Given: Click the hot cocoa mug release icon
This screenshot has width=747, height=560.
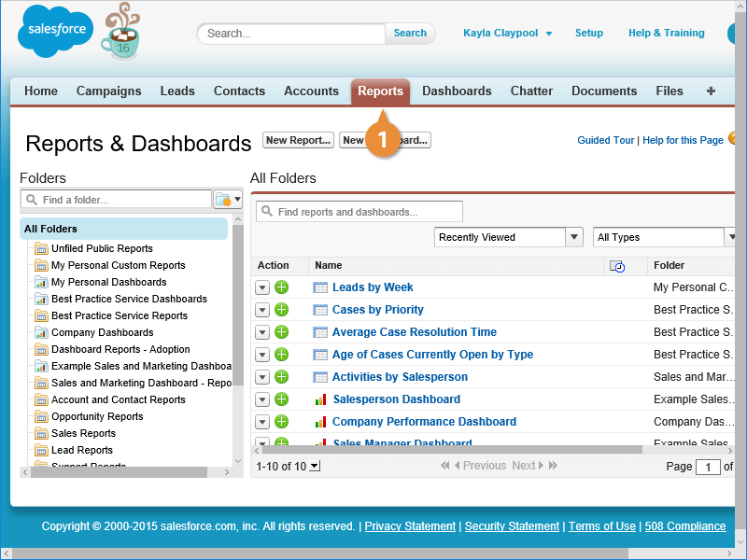Looking at the screenshot, I should point(121,31).
